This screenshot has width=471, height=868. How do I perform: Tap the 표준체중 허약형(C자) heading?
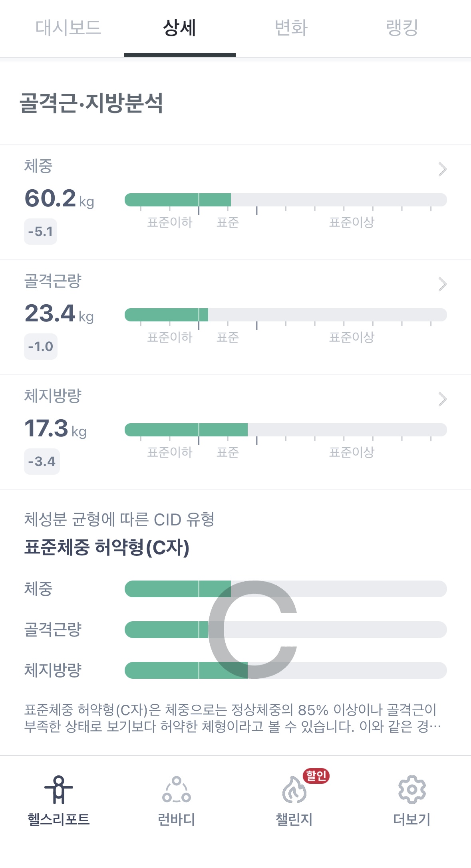[107, 547]
